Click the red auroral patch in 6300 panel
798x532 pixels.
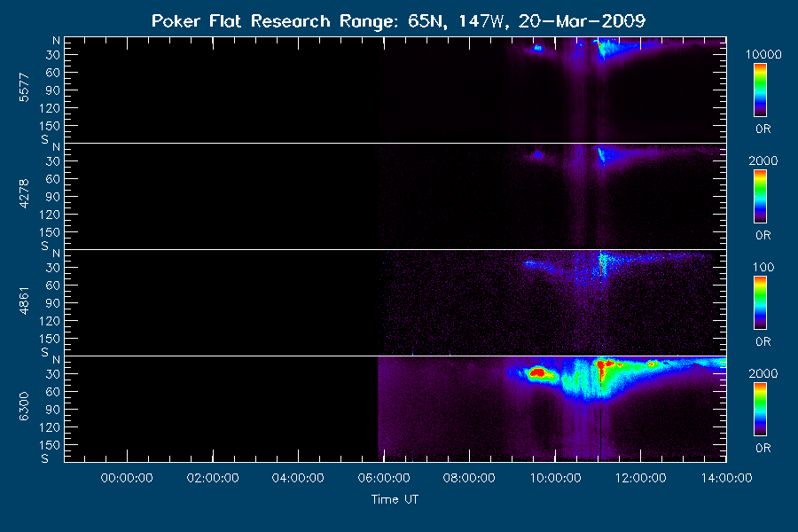538,373
